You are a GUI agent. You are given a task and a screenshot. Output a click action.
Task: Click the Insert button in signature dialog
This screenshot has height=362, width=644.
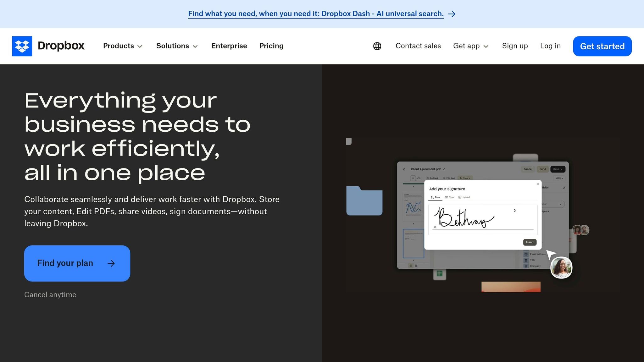click(530, 242)
